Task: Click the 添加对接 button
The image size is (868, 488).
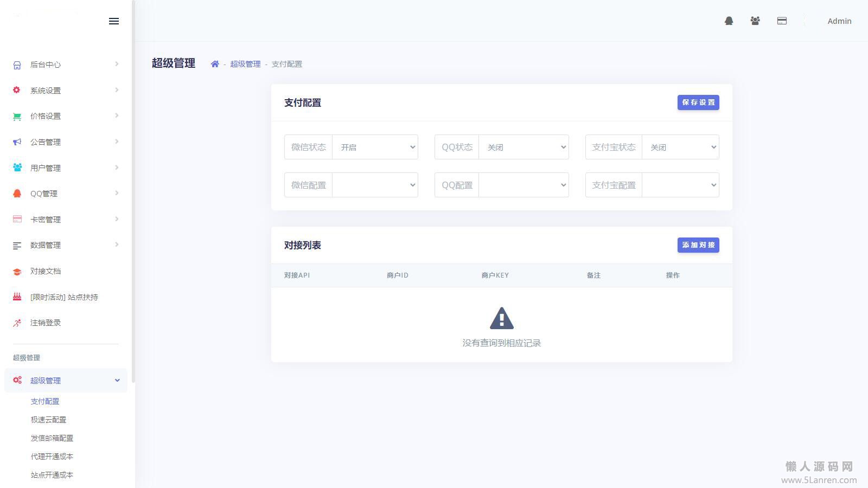Action: tap(698, 245)
